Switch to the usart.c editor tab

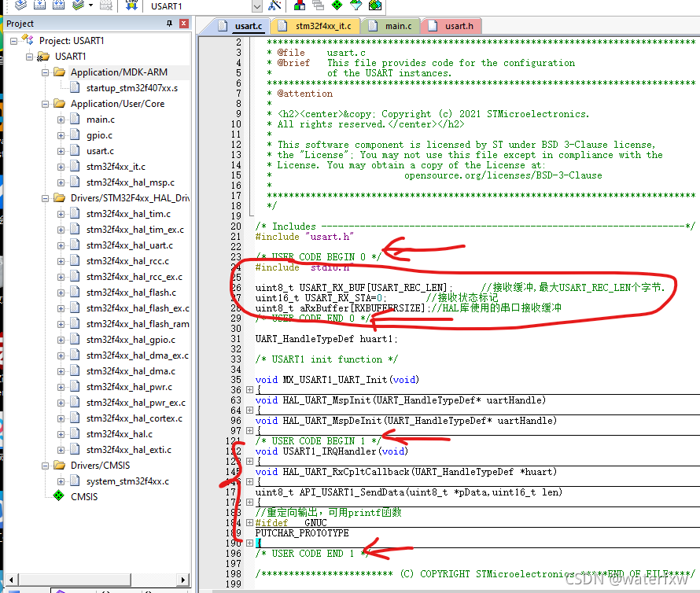tap(241, 26)
